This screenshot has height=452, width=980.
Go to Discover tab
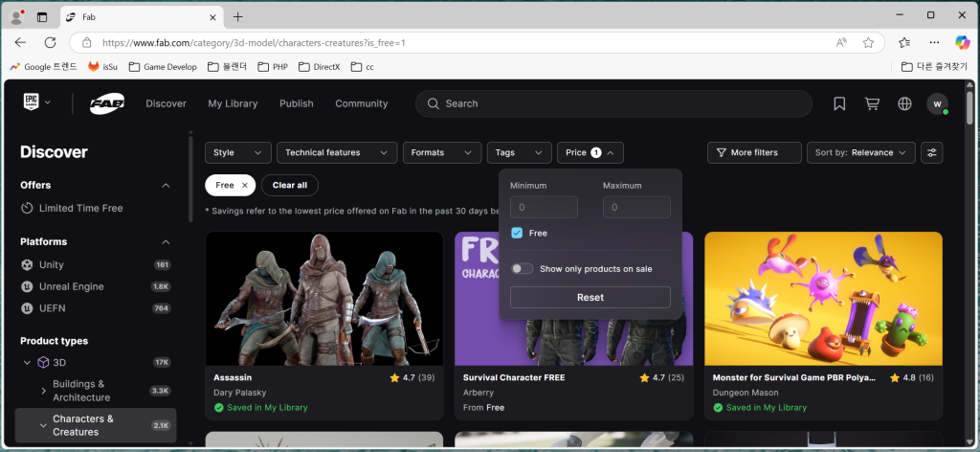click(167, 103)
